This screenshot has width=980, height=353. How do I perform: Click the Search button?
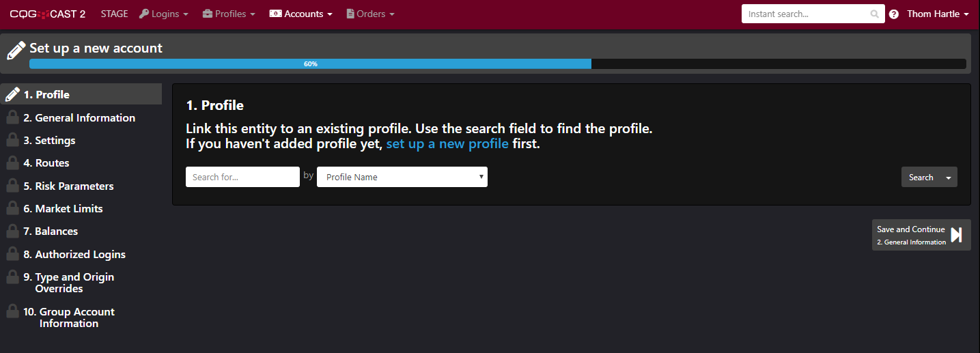click(921, 178)
